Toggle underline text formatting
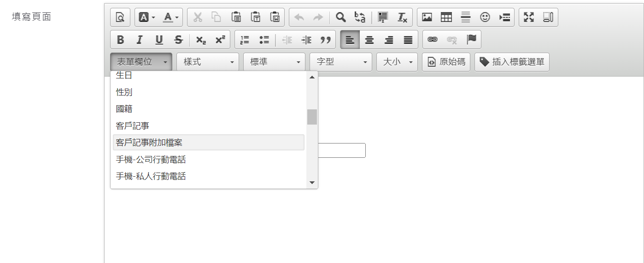This screenshot has width=644, height=263. pyautogui.click(x=159, y=40)
